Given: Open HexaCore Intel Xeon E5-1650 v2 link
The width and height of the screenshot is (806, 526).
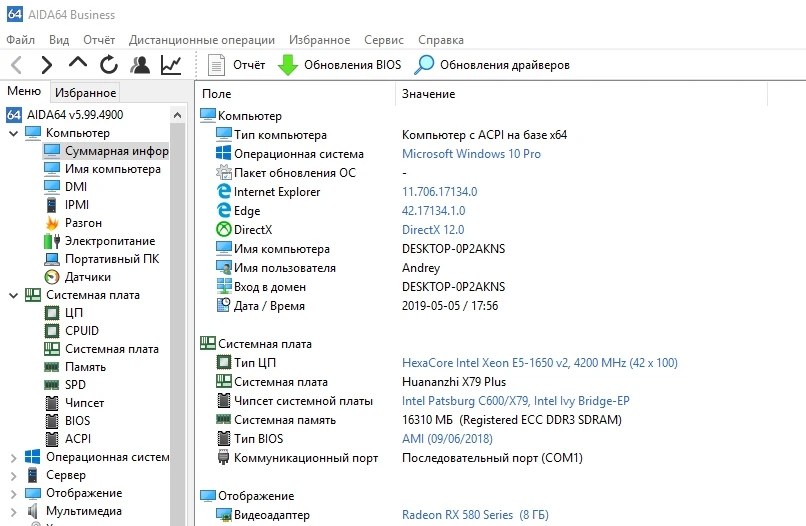Looking at the screenshot, I should coord(540,363).
